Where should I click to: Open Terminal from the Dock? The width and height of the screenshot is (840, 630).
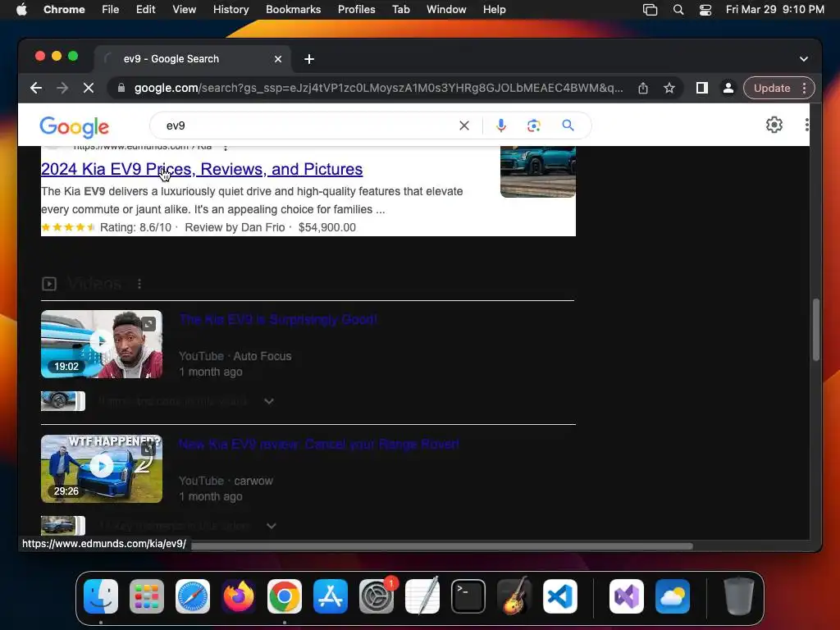[x=468, y=596]
